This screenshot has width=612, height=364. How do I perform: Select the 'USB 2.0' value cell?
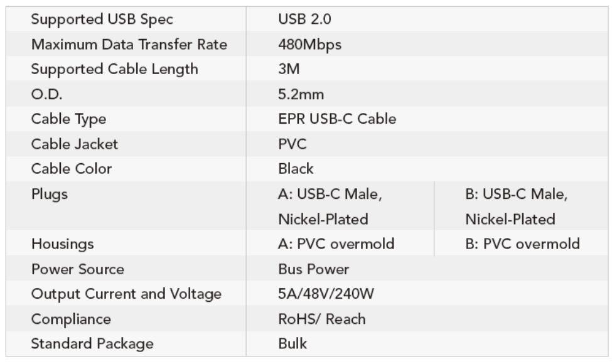click(304, 19)
